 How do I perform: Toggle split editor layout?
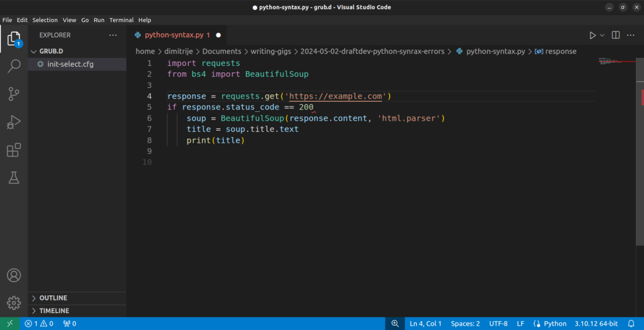[x=616, y=35]
